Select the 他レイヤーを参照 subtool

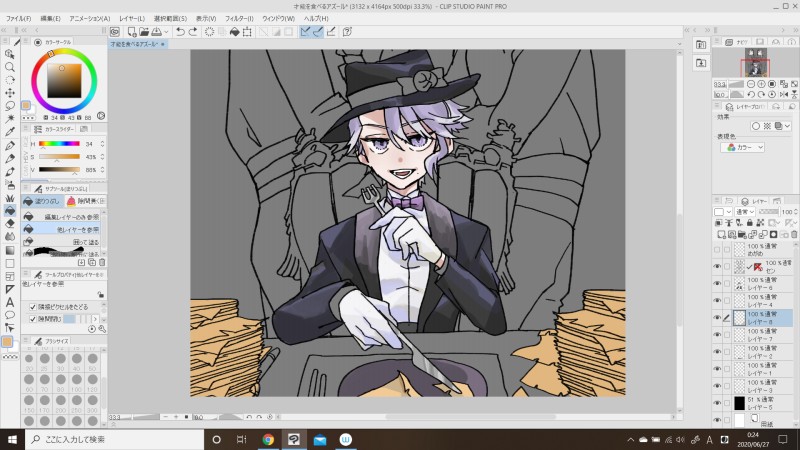pos(62,229)
